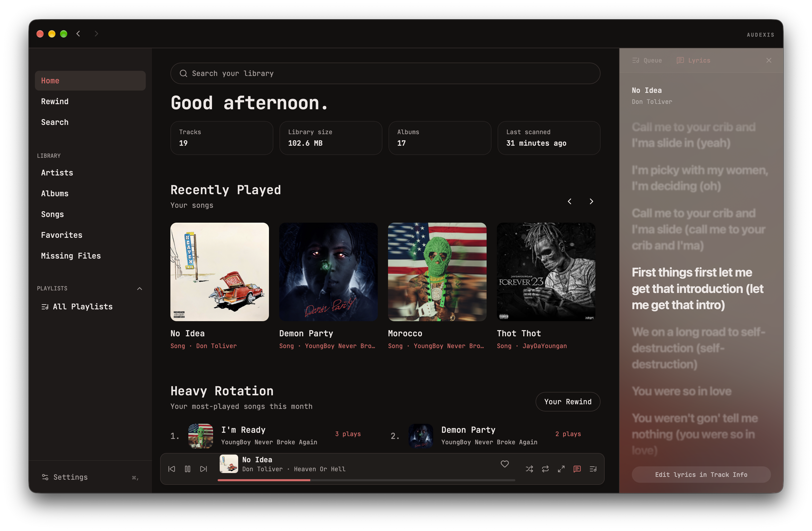Open Thot Thot album cover
The width and height of the screenshot is (812, 531).
(x=546, y=272)
